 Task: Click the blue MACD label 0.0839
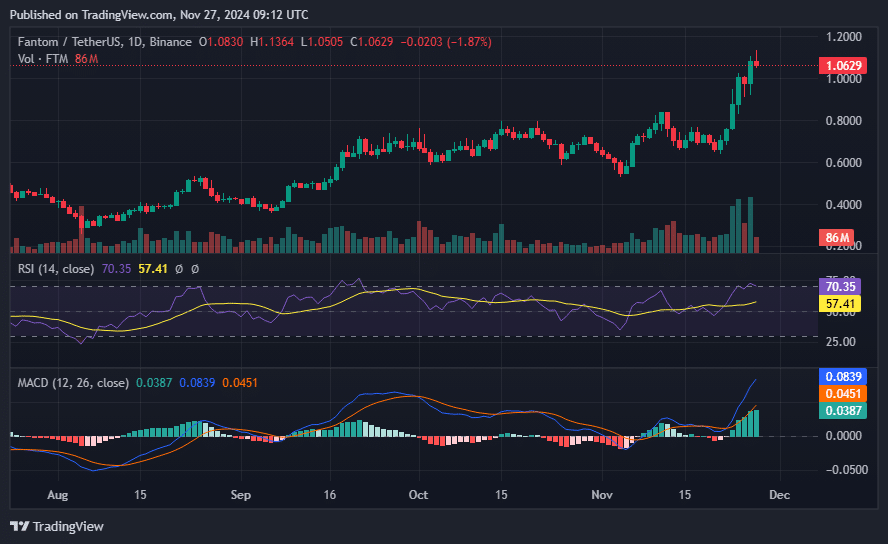click(x=843, y=376)
